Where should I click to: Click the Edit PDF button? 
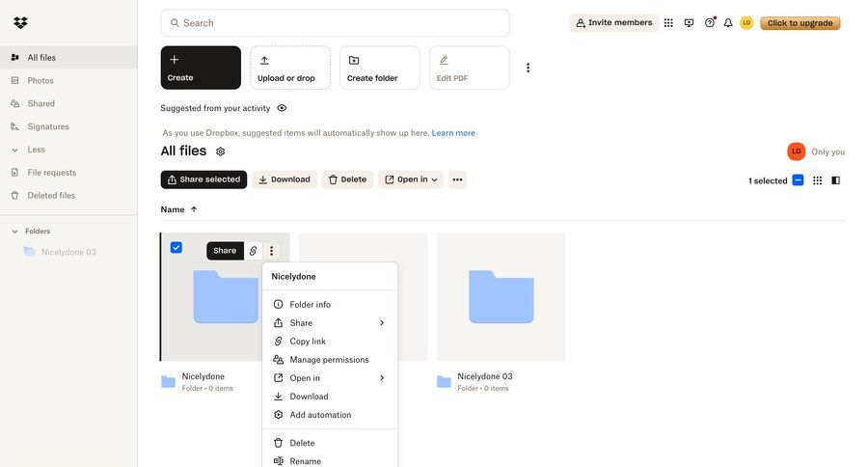(x=470, y=68)
